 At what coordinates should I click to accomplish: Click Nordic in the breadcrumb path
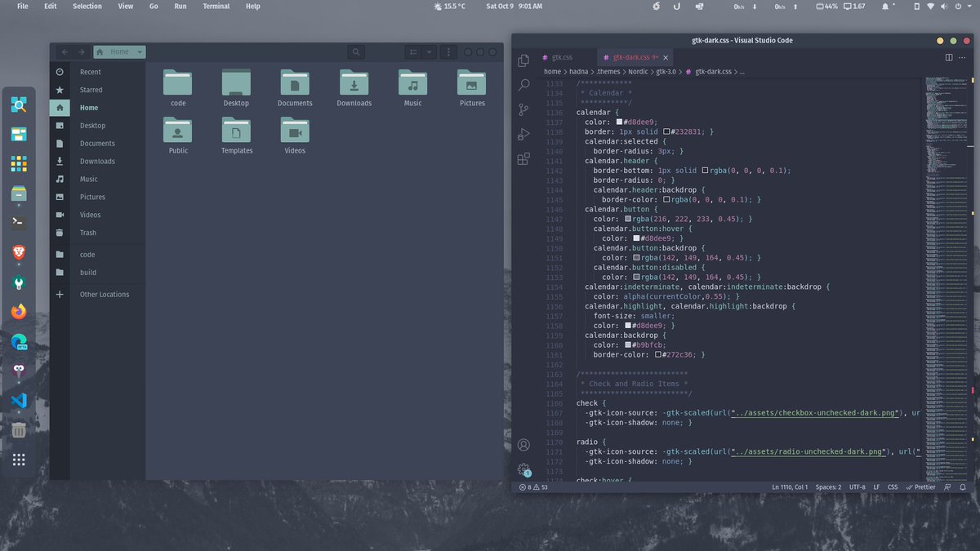(638, 72)
